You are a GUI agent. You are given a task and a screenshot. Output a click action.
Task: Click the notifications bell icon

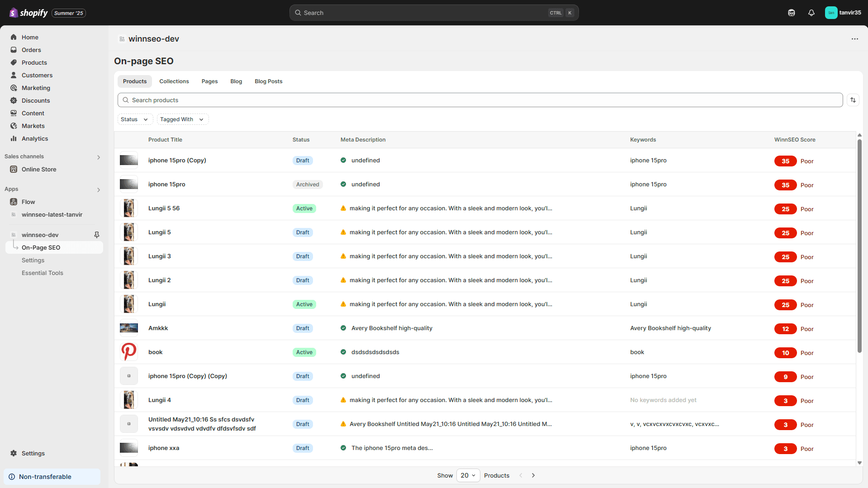point(811,13)
